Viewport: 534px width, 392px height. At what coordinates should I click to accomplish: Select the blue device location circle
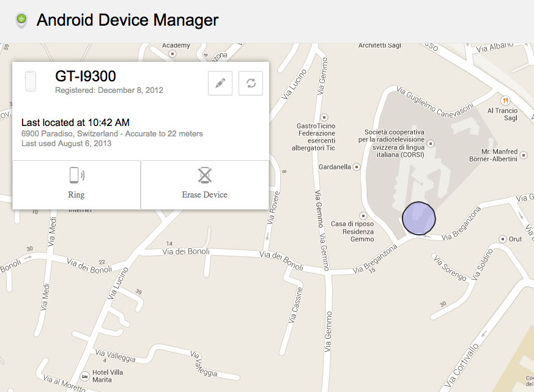(x=418, y=218)
